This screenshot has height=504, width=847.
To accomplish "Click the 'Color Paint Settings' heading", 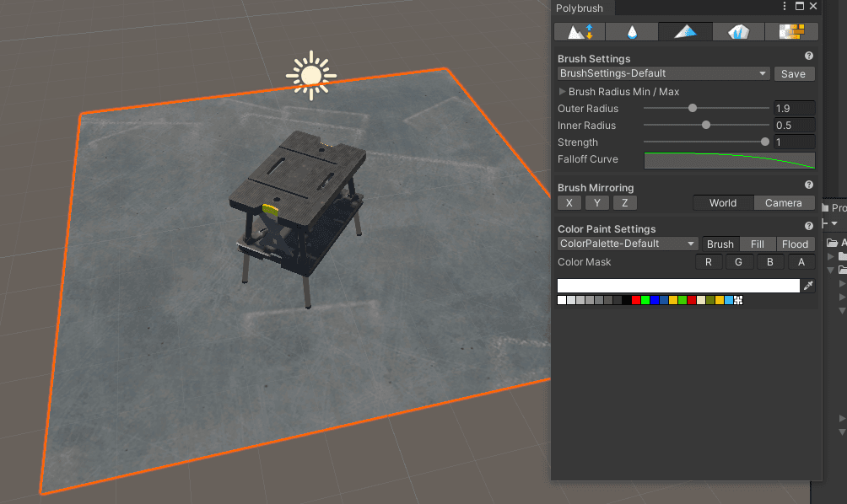I will [x=607, y=228].
